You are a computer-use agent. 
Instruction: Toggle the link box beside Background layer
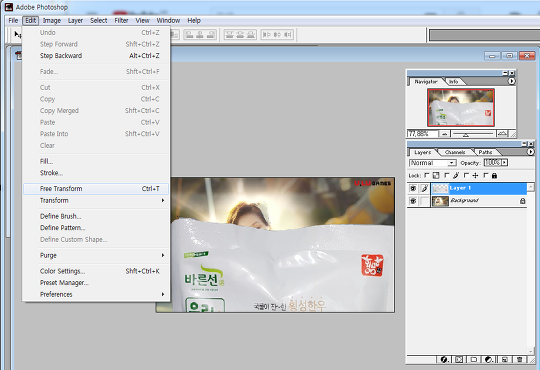[x=424, y=201]
